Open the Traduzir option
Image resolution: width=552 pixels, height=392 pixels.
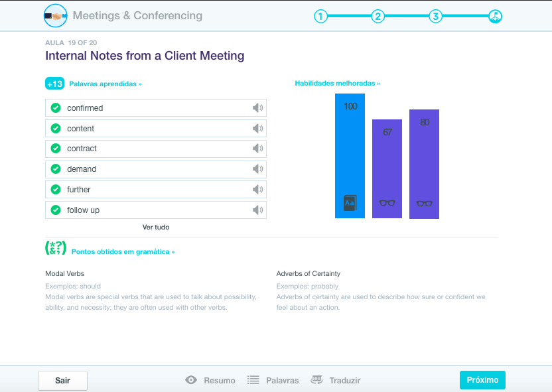344,380
